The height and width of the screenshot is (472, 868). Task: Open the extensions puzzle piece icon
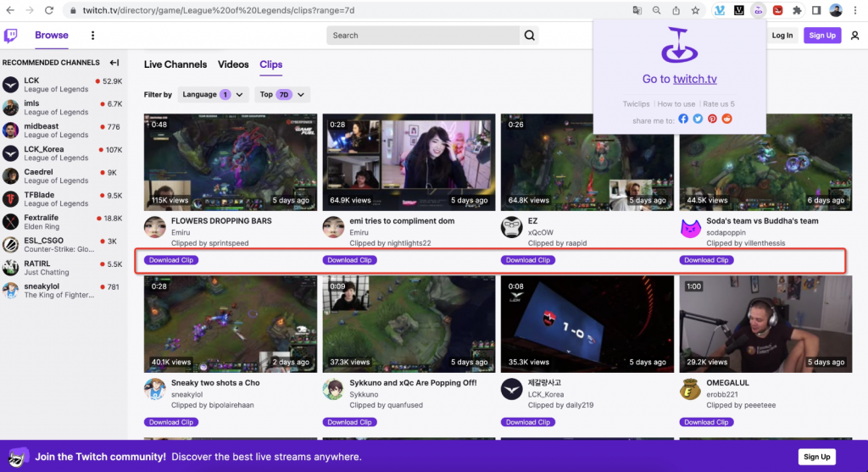(x=797, y=10)
